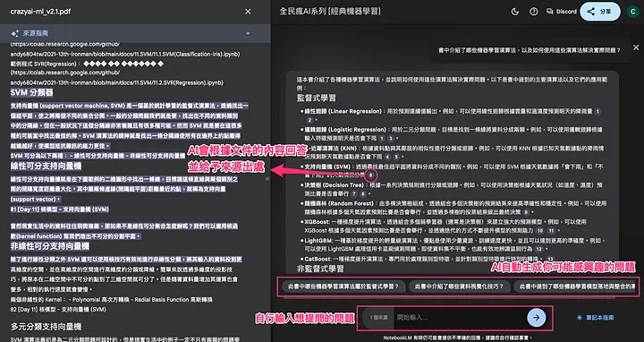Open citation 10 in the XGBoost item
The height and width of the screenshot is (342, 644).
(540, 231)
